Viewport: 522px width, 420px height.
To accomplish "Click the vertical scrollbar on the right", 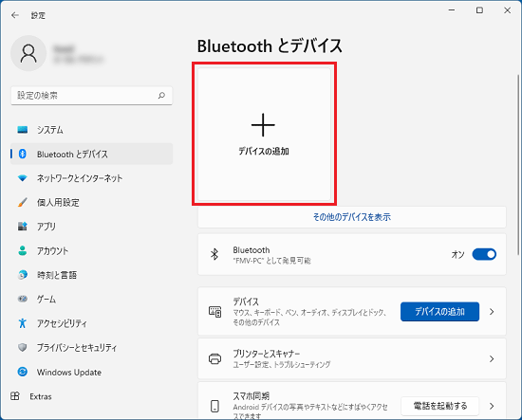I will coord(517,165).
